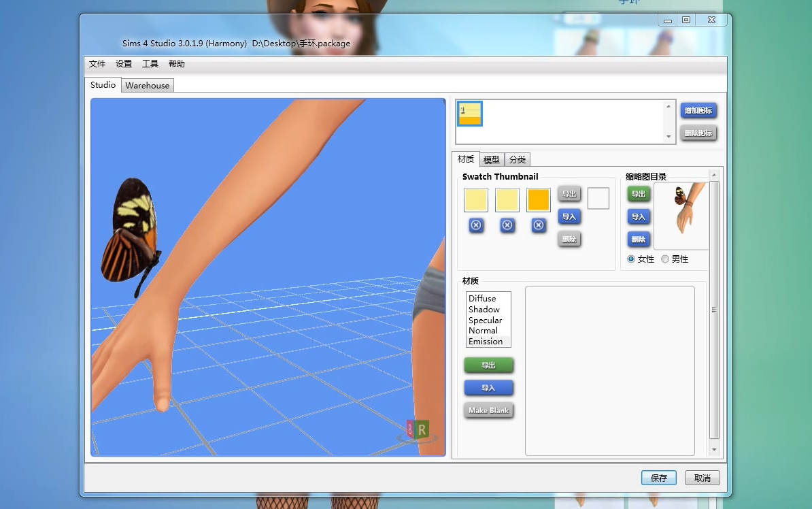Click the butterfly bracelet catalog thumbnail

click(681, 216)
